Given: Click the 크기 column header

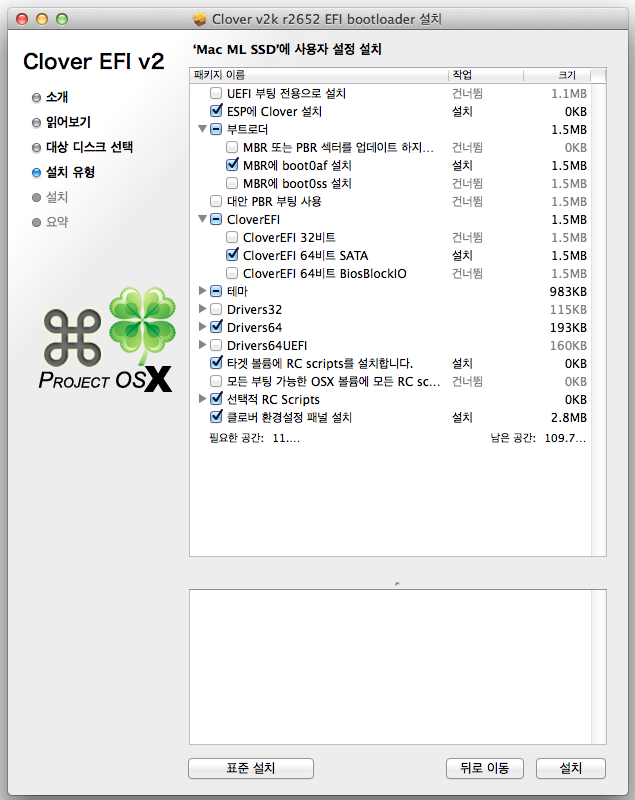Looking at the screenshot, I should click(x=557, y=75).
